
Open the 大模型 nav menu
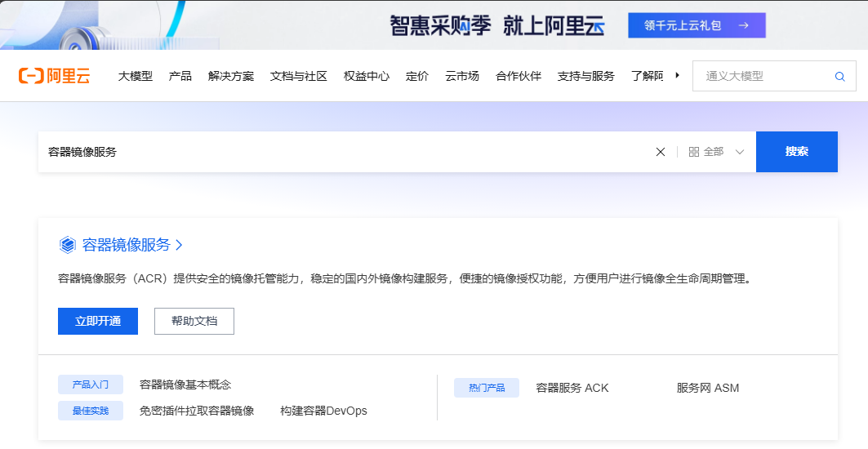pos(135,77)
